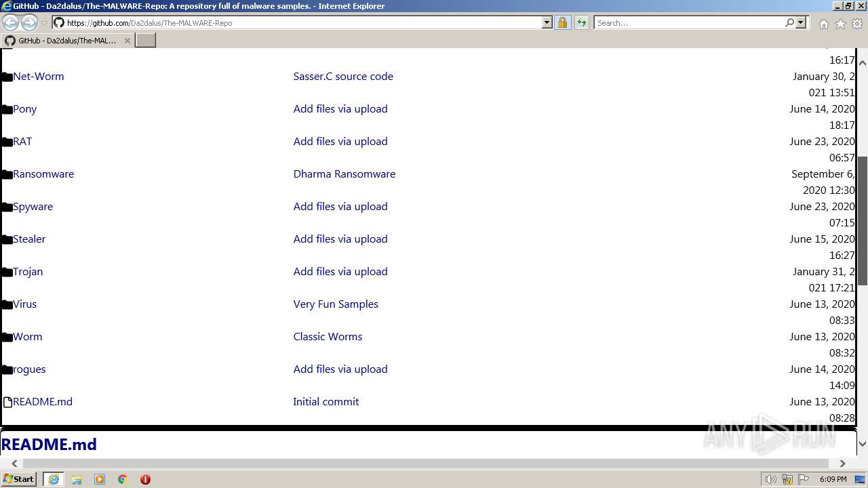Go to the Home page icon

point(823,24)
